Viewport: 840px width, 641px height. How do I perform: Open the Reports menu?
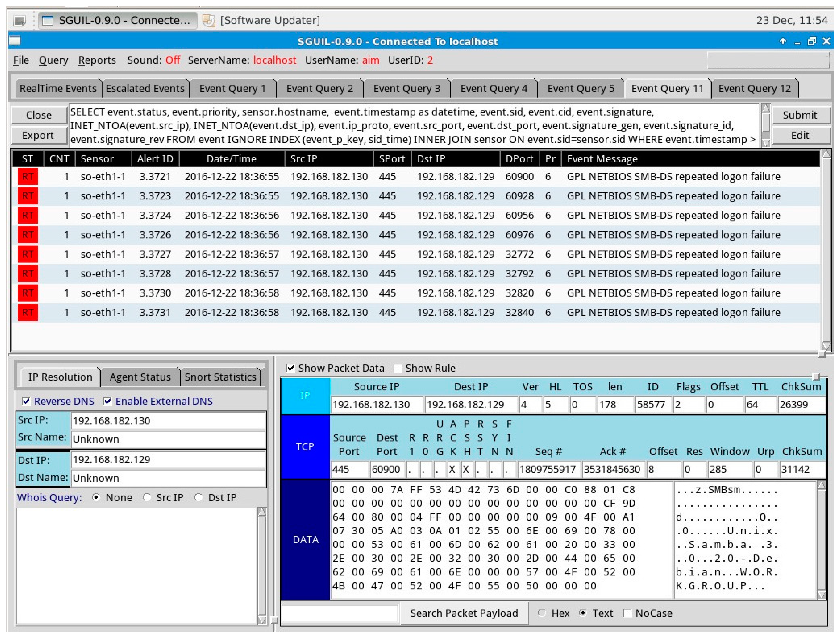97,60
